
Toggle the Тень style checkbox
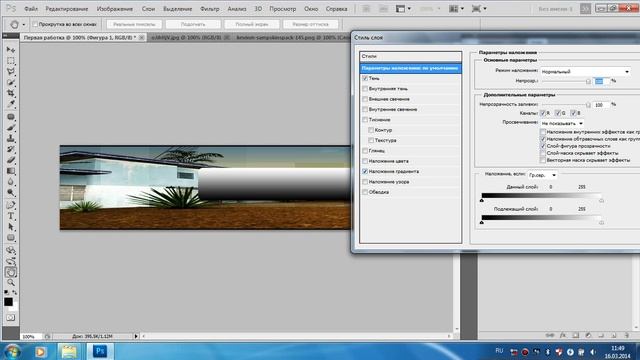click(365, 78)
